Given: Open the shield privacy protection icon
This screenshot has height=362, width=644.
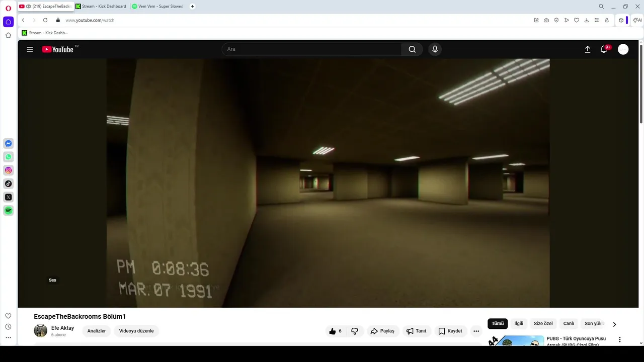Looking at the screenshot, I should click(556, 20).
